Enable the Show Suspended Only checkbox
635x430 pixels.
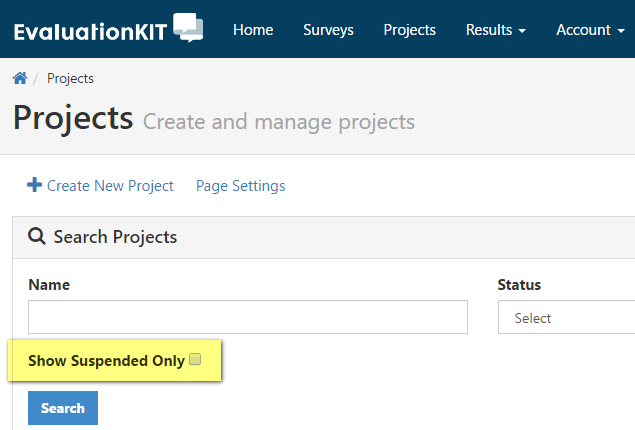tap(195, 359)
